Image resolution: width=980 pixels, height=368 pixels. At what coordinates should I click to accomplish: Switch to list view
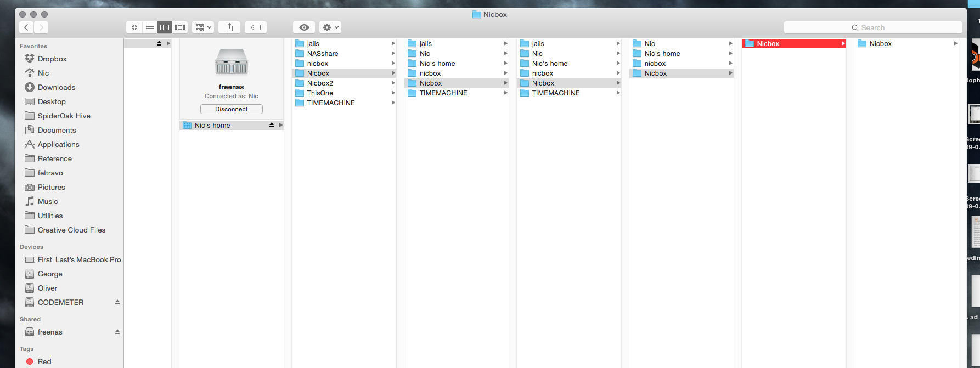pos(149,27)
